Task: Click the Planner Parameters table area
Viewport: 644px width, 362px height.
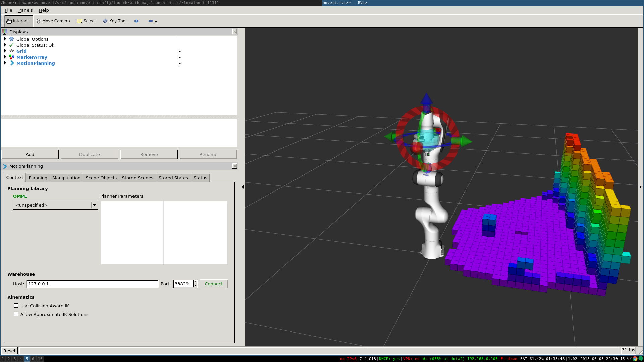Action: pos(164,233)
